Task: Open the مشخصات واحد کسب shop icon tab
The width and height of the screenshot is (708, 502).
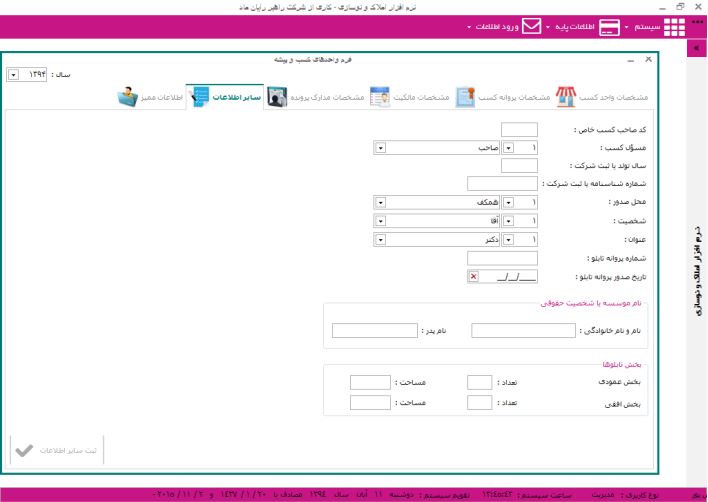Action: [x=567, y=97]
